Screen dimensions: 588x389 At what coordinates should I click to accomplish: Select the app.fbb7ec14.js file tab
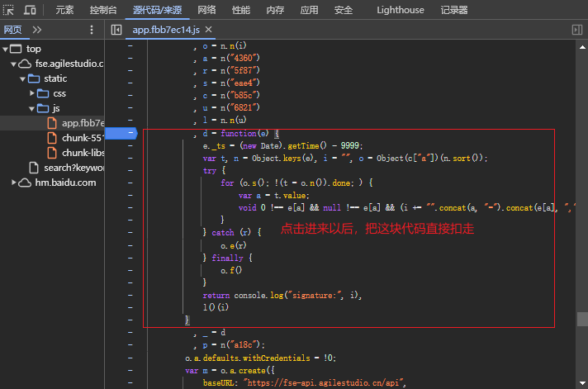(x=166, y=30)
